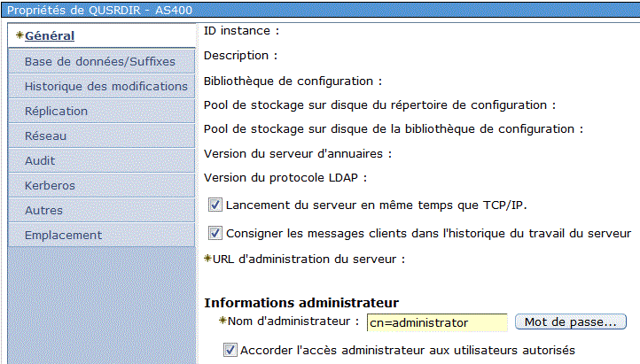Toggle Lancement du serveur avec TCP/IP checkbox
This screenshot has height=364, width=640.
point(215,205)
